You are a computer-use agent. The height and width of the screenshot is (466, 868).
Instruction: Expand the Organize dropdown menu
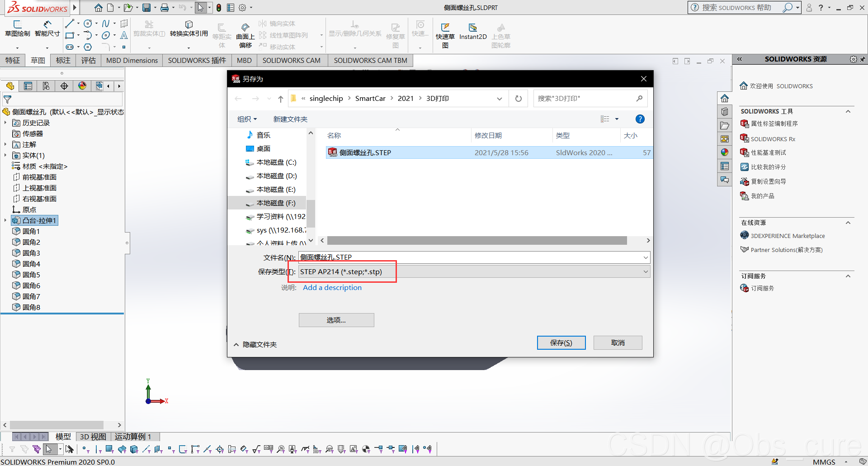click(247, 119)
